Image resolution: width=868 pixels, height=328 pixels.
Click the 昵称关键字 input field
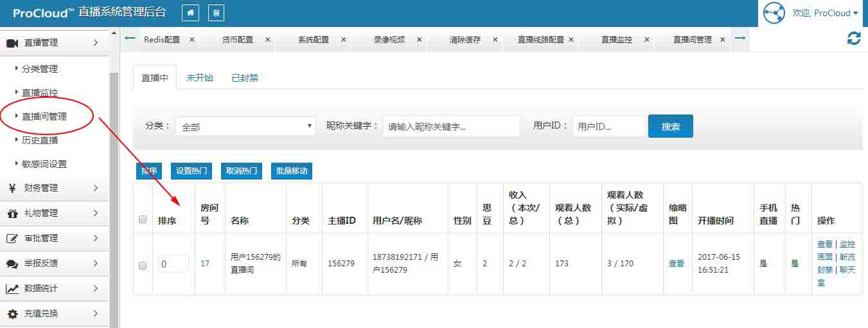(451, 127)
